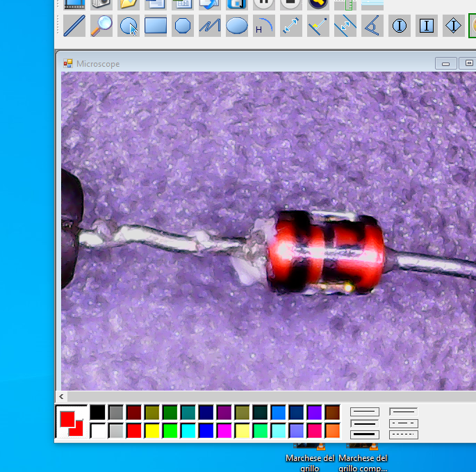Select the angle measurement tool
This screenshot has height=472, width=476.
click(x=372, y=26)
